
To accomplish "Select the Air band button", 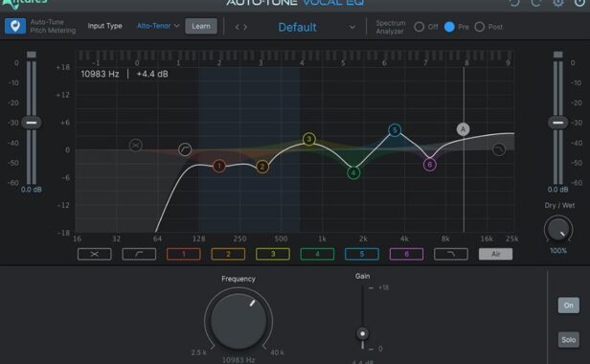I will [x=495, y=254].
